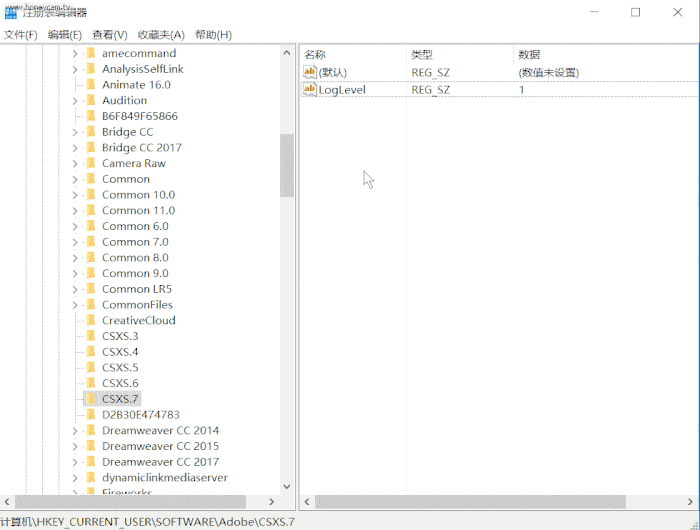The image size is (700, 530).
Task: Click the B6F849F65866 folder icon
Action: point(91,116)
